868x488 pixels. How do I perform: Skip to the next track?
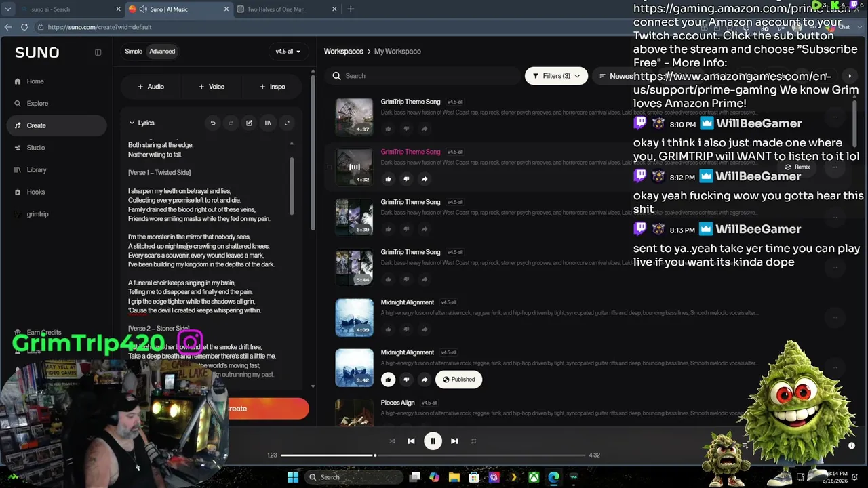click(x=454, y=441)
